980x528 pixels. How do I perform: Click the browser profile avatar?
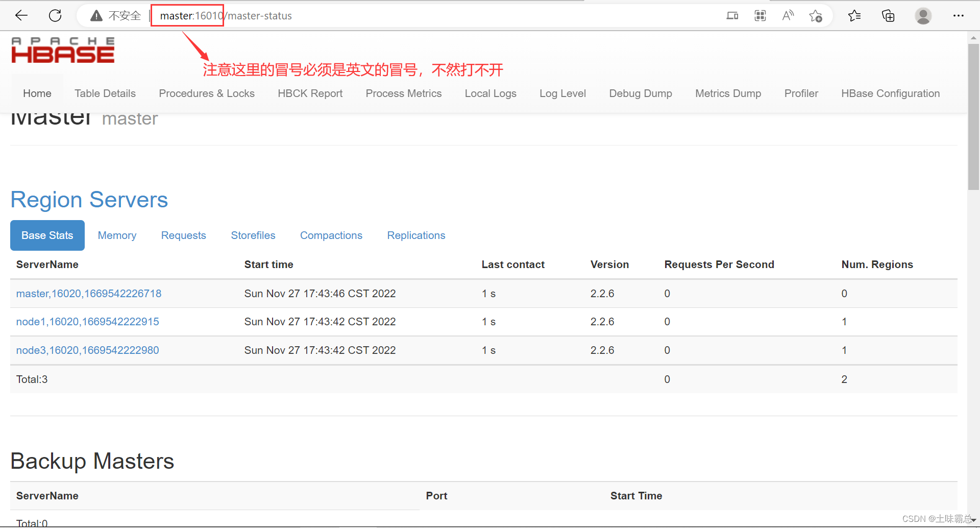(x=923, y=16)
